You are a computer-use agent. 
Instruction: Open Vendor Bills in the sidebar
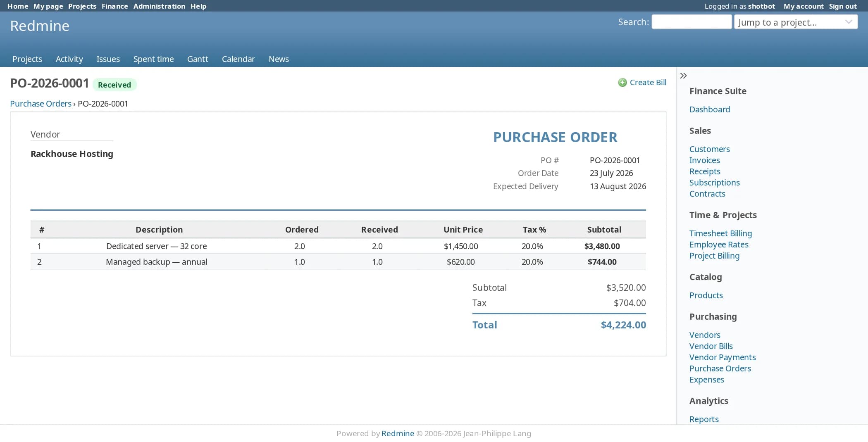[x=711, y=346]
